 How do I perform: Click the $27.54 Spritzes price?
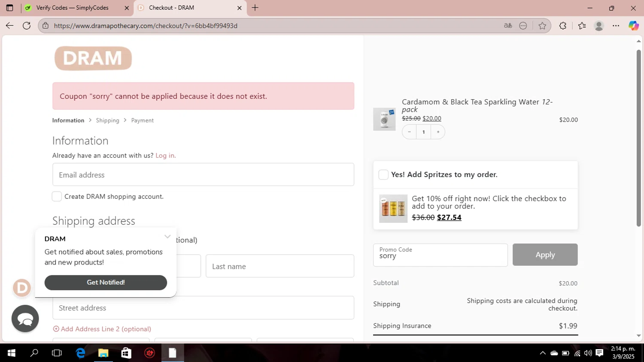pos(449,217)
